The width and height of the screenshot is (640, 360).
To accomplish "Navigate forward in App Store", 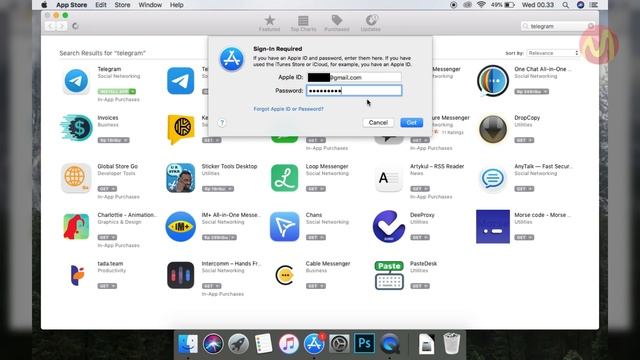I will coord(61,26).
